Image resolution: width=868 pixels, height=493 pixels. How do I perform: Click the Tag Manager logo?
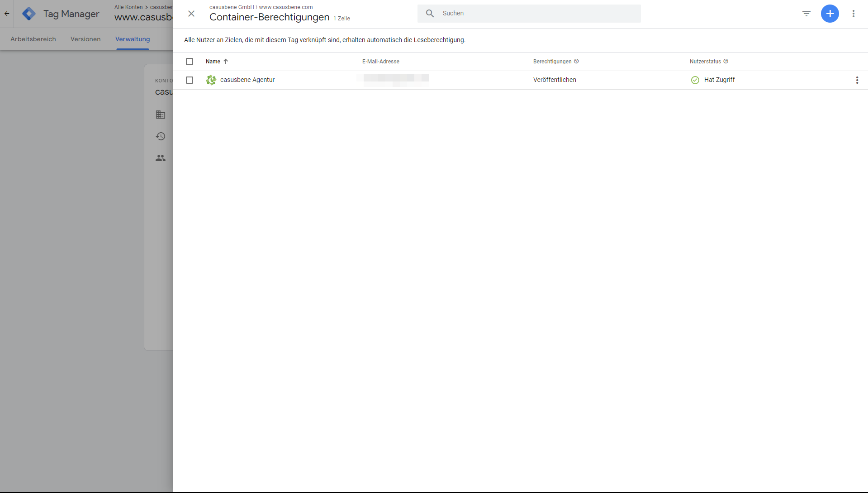(29, 14)
